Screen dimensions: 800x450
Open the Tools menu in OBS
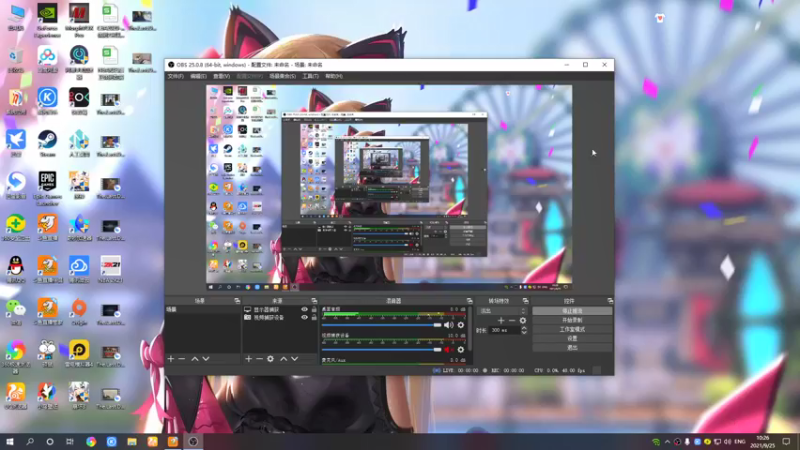pyautogui.click(x=310, y=76)
